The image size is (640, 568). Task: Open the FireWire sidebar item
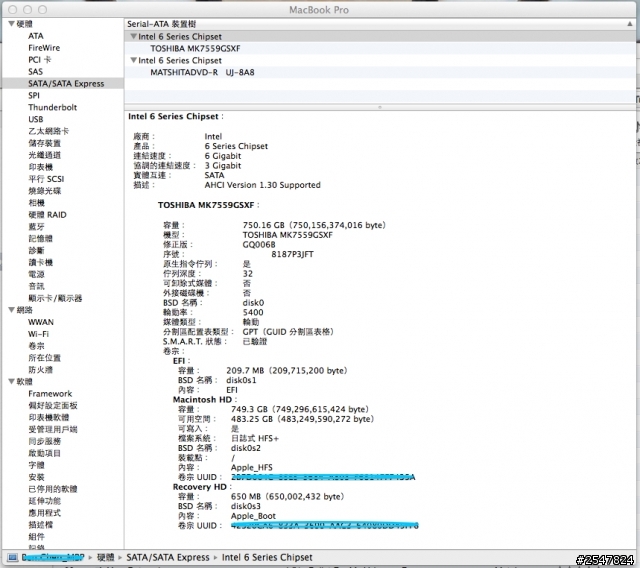click(x=44, y=48)
